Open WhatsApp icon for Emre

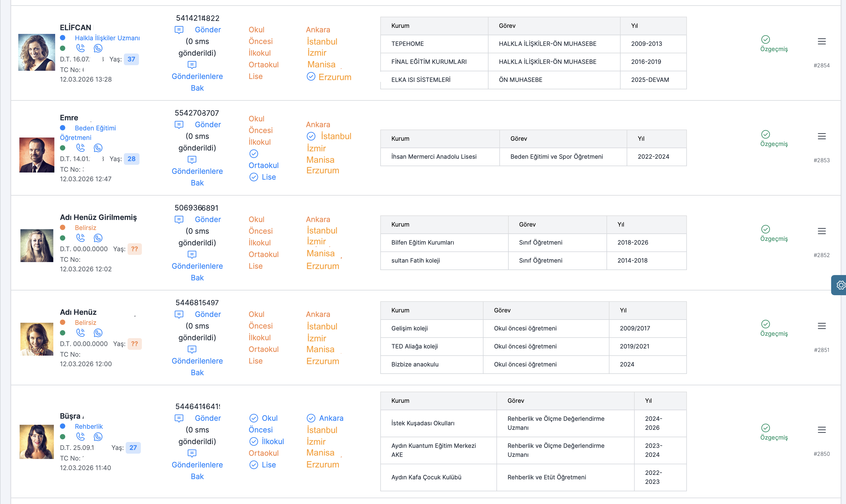click(98, 148)
